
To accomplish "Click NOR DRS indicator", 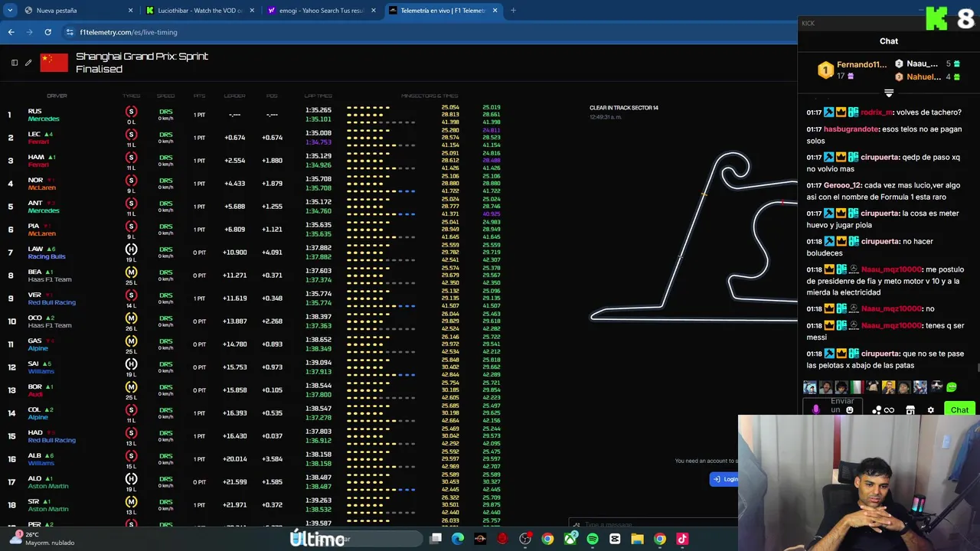I will point(165,181).
